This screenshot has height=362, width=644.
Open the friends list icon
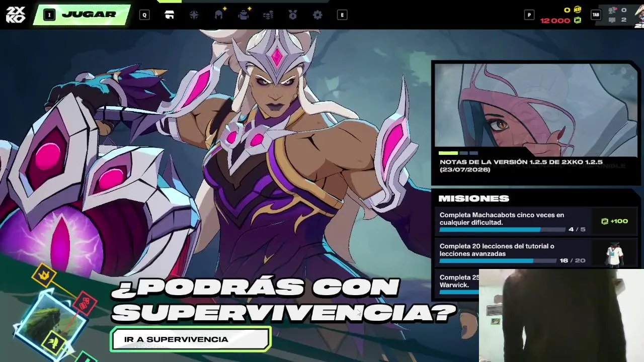pyautogui.click(x=612, y=10)
